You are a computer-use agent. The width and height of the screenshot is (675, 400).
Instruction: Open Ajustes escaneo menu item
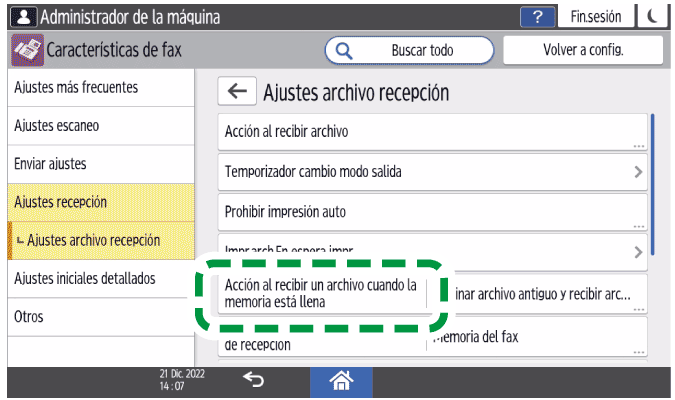97,126
